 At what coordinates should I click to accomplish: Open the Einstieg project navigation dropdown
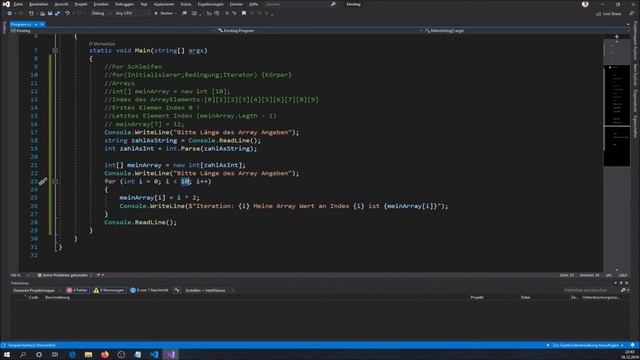click(x=112, y=31)
